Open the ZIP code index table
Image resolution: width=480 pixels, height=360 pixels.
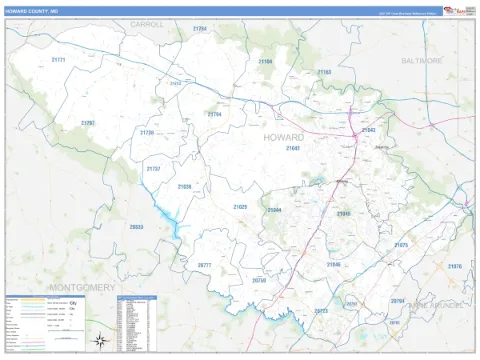[137, 323]
